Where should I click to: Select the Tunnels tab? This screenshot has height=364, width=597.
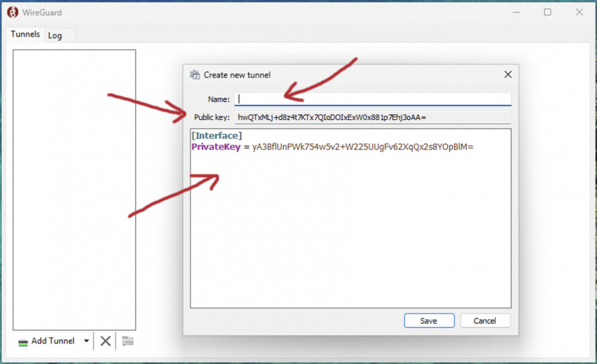click(25, 34)
